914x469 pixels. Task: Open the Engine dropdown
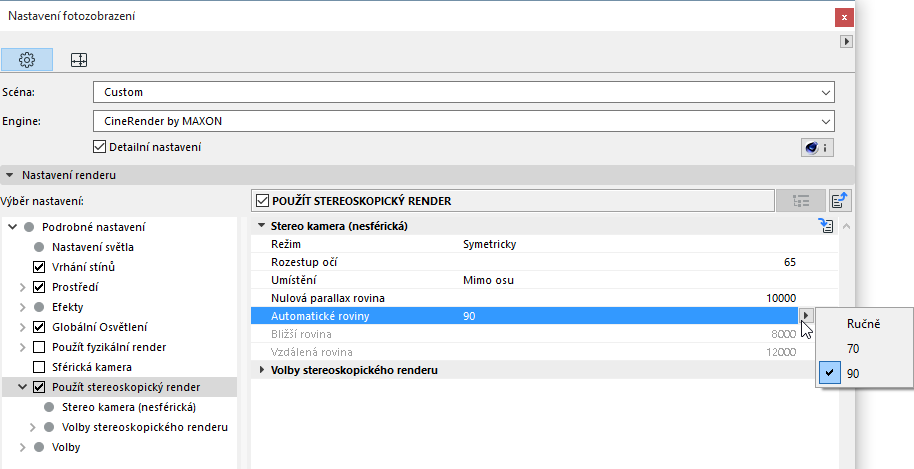[464, 121]
